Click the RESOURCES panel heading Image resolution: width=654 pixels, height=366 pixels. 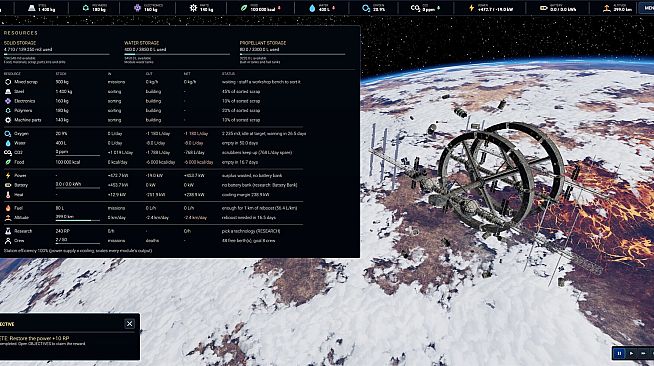pyautogui.click(x=21, y=33)
